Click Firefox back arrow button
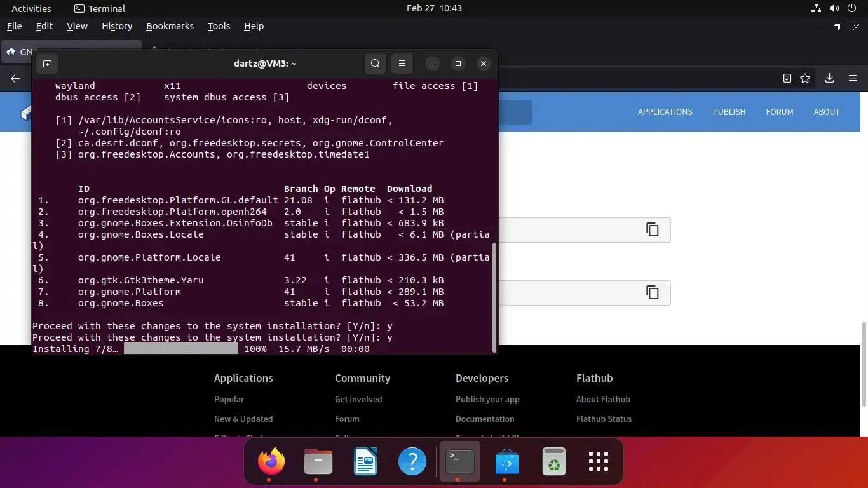 [x=15, y=78]
